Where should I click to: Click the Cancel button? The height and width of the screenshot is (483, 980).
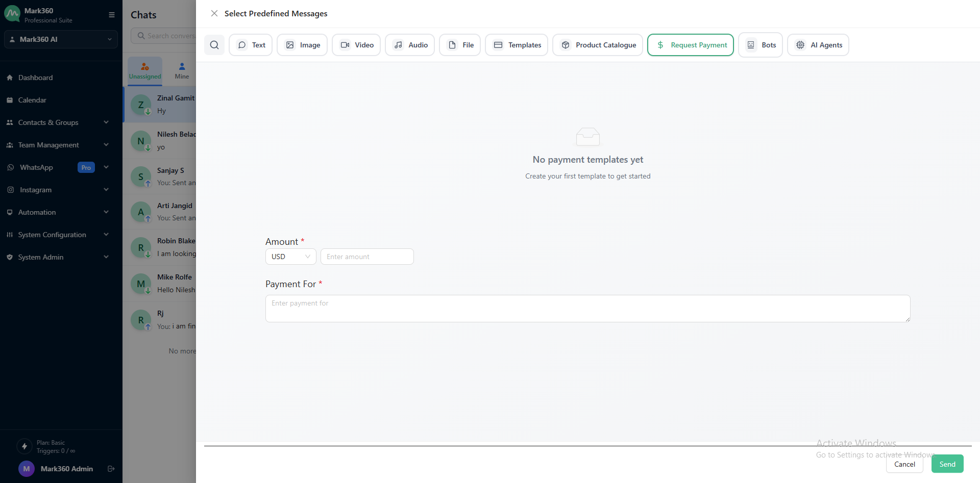point(904,464)
